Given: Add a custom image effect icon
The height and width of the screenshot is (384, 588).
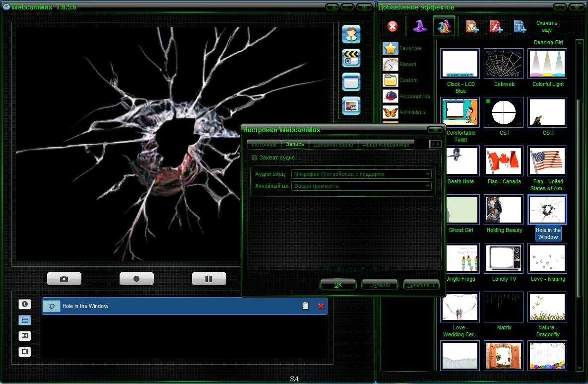Looking at the screenshot, I should [x=472, y=27].
